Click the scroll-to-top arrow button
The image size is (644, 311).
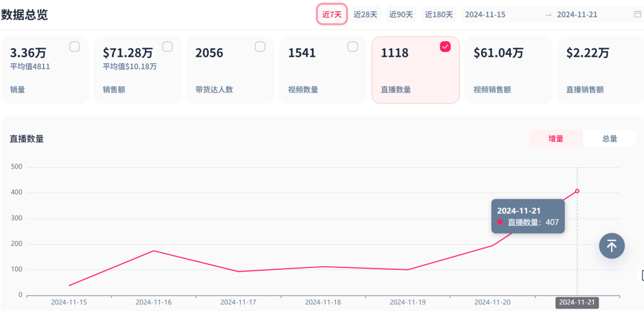point(612,245)
